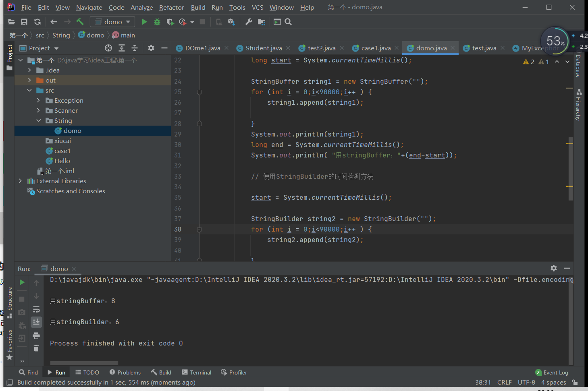Go to the previous highlighted error arrow
The width and height of the screenshot is (588, 391).
pos(557,62)
